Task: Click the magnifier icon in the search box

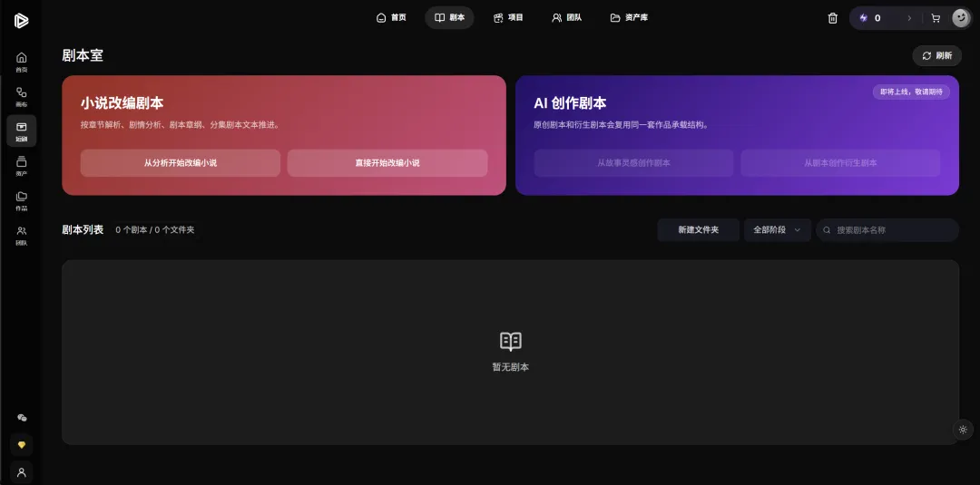Action: [827, 229]
